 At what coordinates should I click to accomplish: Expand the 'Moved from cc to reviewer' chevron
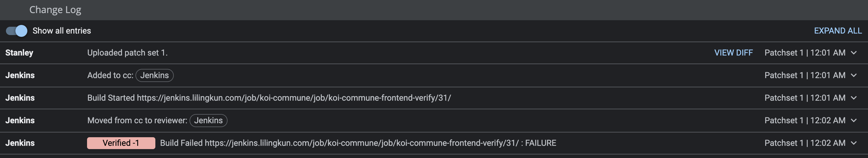pyautogui.click(x=853, y=121)
